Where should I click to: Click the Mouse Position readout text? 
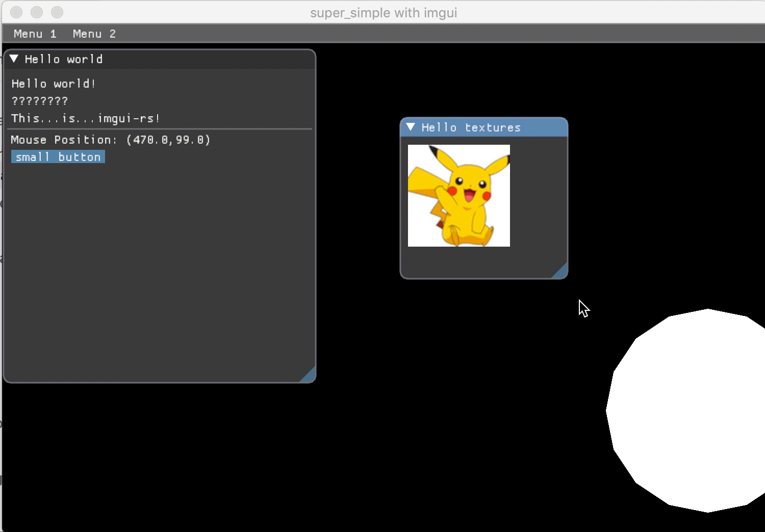click(x=111, y=140)
